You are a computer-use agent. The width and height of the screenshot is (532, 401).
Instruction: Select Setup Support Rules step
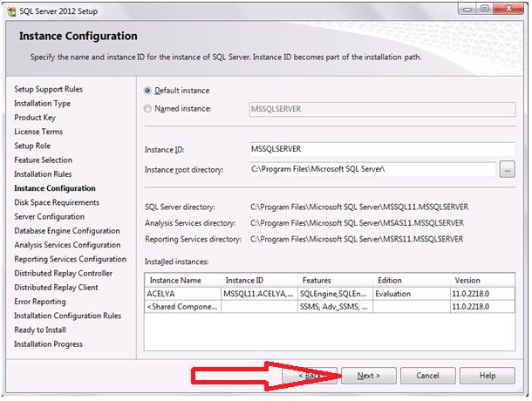[x=49, y=89]
